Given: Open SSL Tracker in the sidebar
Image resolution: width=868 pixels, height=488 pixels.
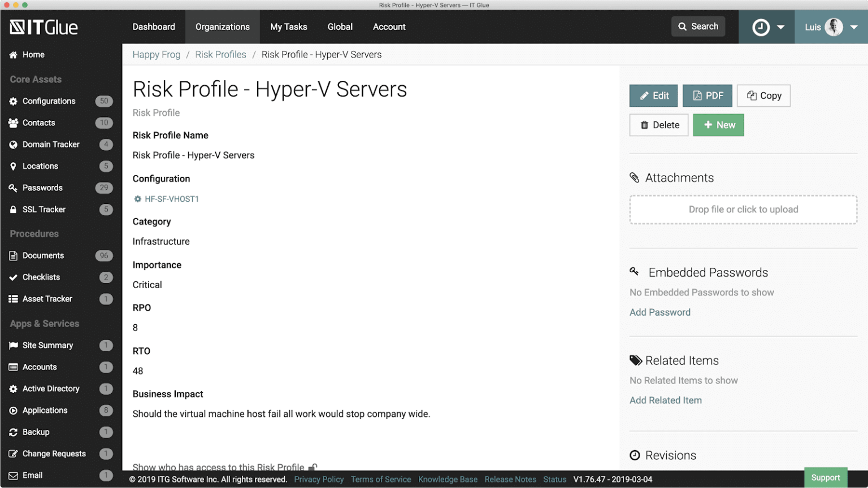Looking at the screenshot, I should (44, 210).
